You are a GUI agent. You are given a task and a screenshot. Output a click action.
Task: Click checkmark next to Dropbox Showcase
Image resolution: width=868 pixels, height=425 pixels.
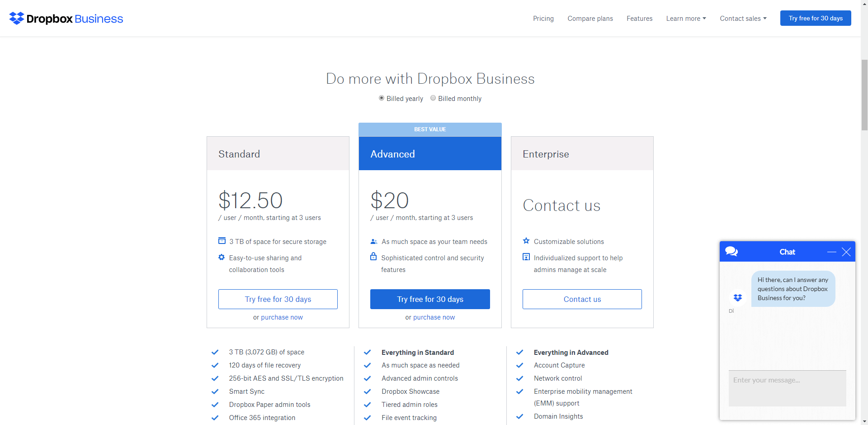tap(367, 392)
